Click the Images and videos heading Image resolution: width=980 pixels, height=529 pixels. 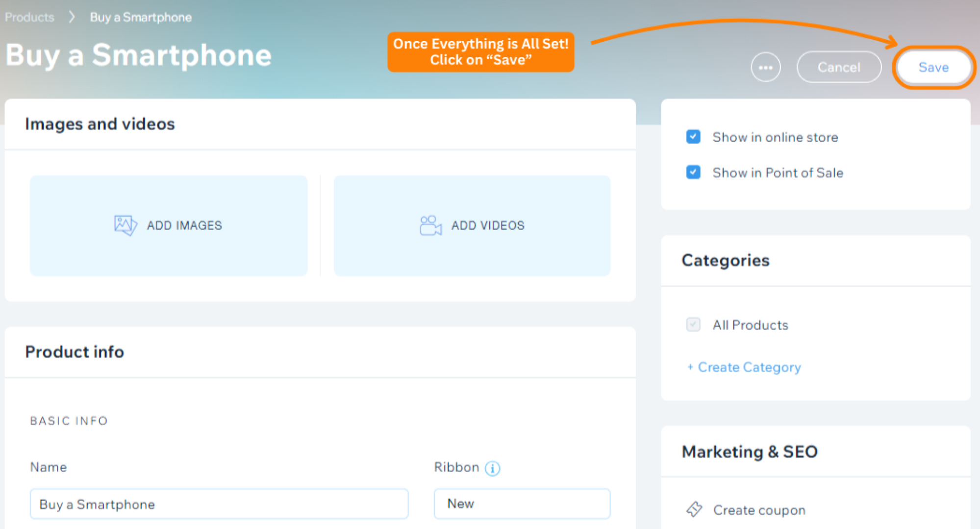click(100, 124)
